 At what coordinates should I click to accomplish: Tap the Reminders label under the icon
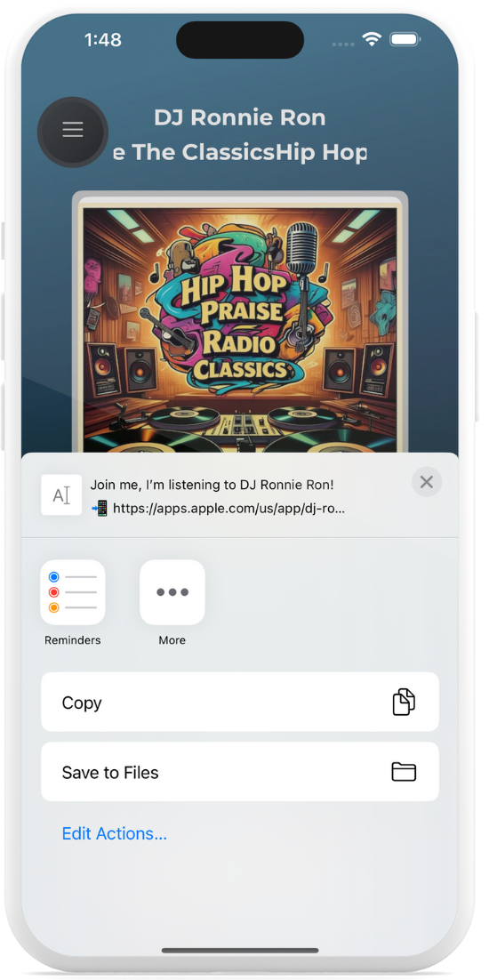(x=72, y=640)
